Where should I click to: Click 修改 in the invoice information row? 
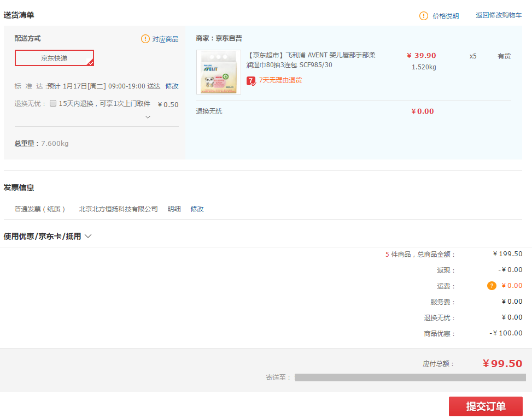tap(197, 209)
